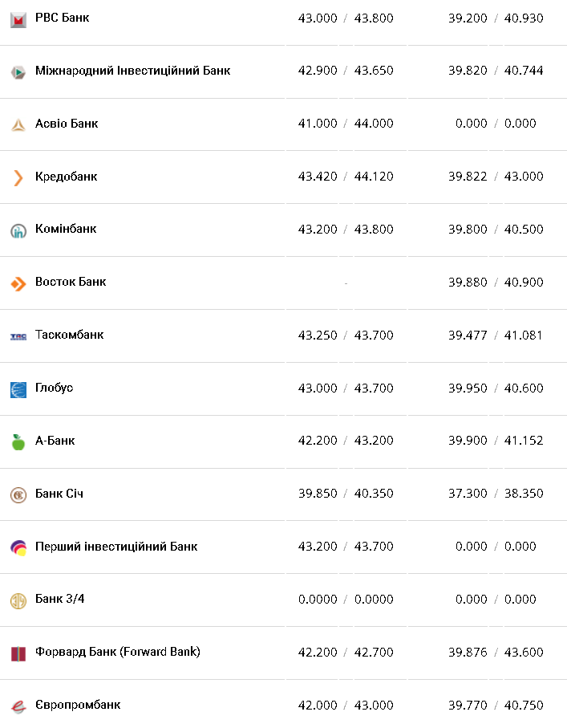Click the Таскомбанк TAC logo icon

point(18,336)
